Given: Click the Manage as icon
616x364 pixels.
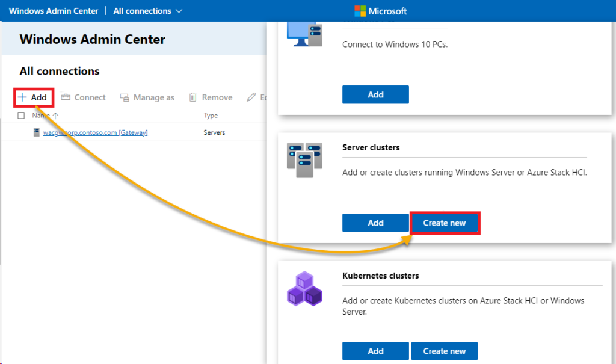Looking at the screenshot, I should 124,97.
